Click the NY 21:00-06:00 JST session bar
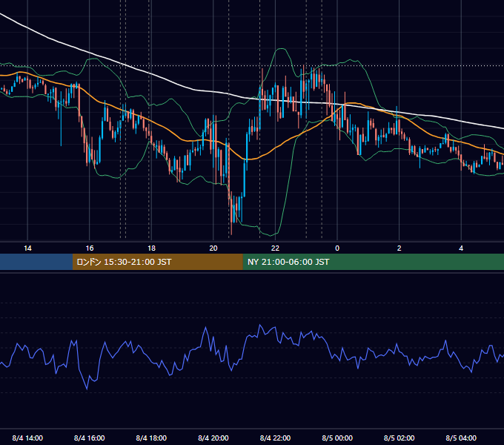This screenshot has width=504, height=445. click(373, 262)
